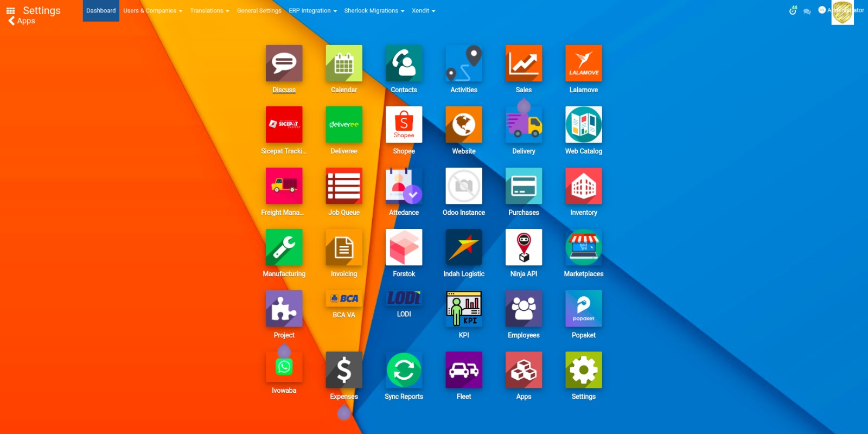Launch the Ninja API app tile
The image size is (868, 434).
tap(524, 247)
